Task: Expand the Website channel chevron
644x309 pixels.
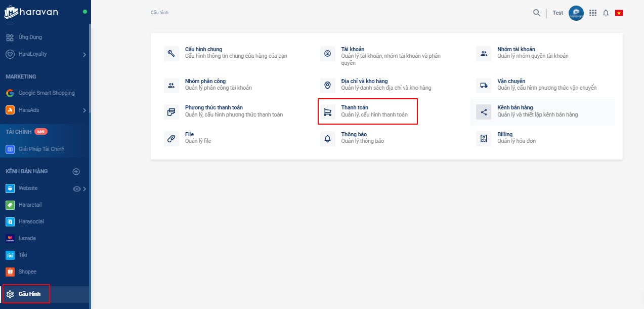Action: [84, 189]
